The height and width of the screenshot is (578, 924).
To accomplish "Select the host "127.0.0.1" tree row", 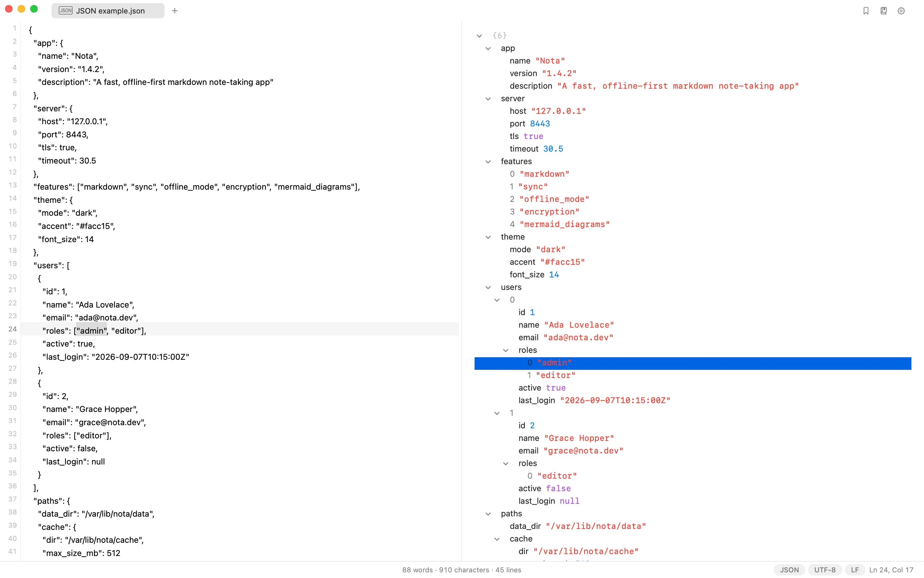I will click(x=692, y=111).
